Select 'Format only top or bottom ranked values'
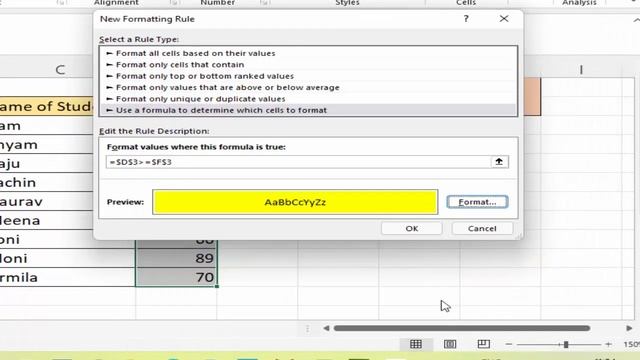This screenshot has width=640, height=360. pyautogui.click(x=308, y=76)
